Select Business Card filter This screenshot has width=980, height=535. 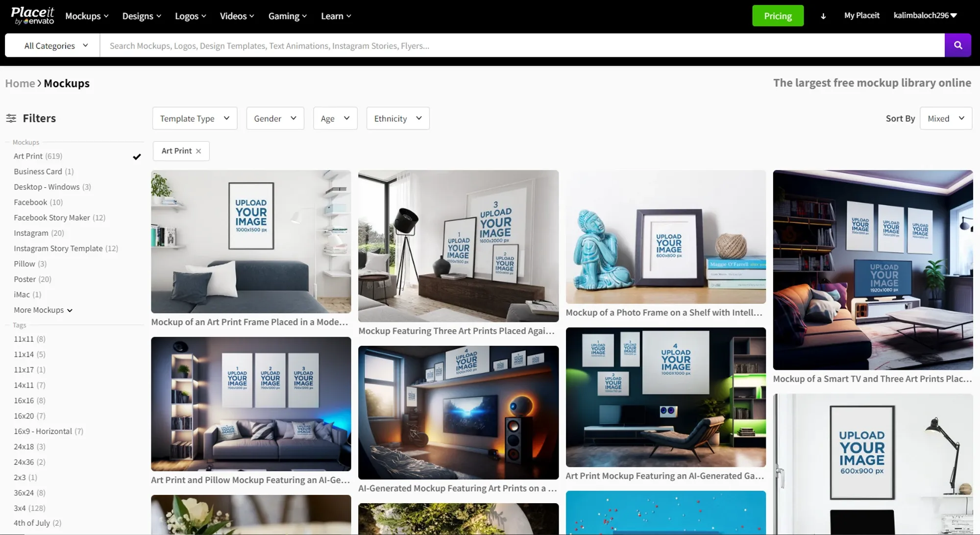click(x=44, y=171)
